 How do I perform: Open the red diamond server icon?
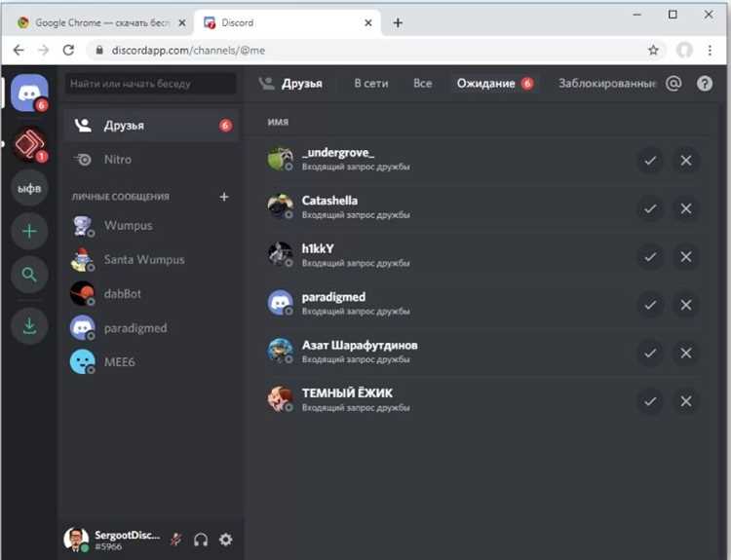(29, 143)
